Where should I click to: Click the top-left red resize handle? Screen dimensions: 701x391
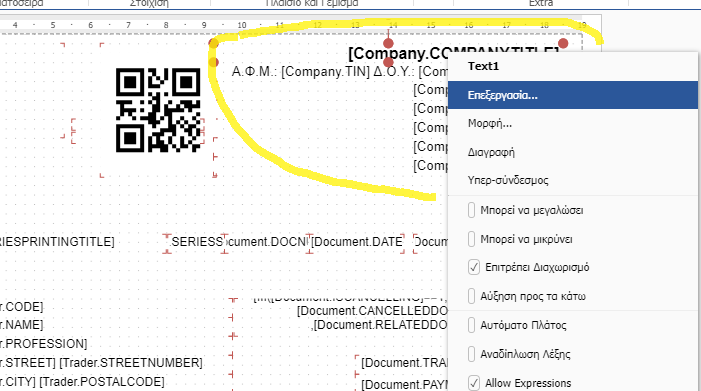[214, 43]
